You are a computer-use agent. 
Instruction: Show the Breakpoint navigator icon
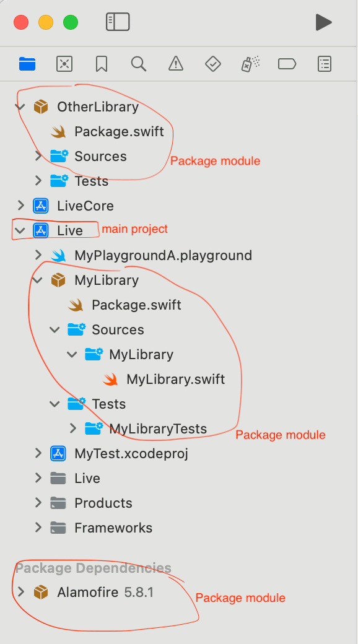pos(287,64)
